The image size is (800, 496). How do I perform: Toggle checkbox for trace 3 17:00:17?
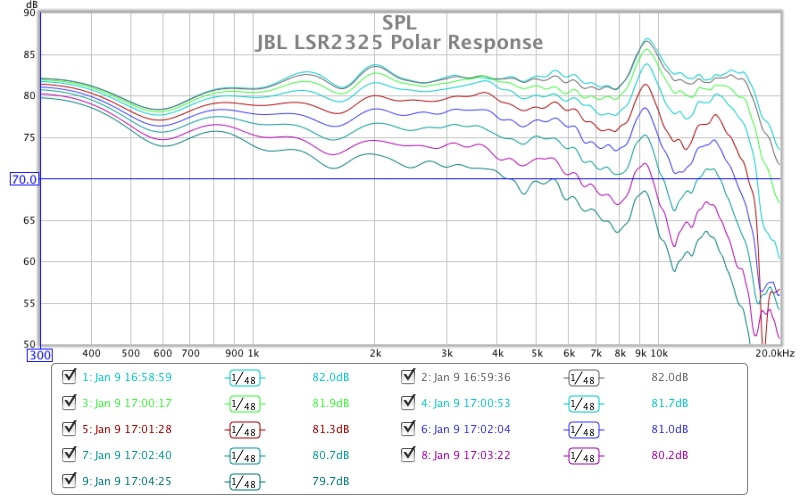coord(69,403)
